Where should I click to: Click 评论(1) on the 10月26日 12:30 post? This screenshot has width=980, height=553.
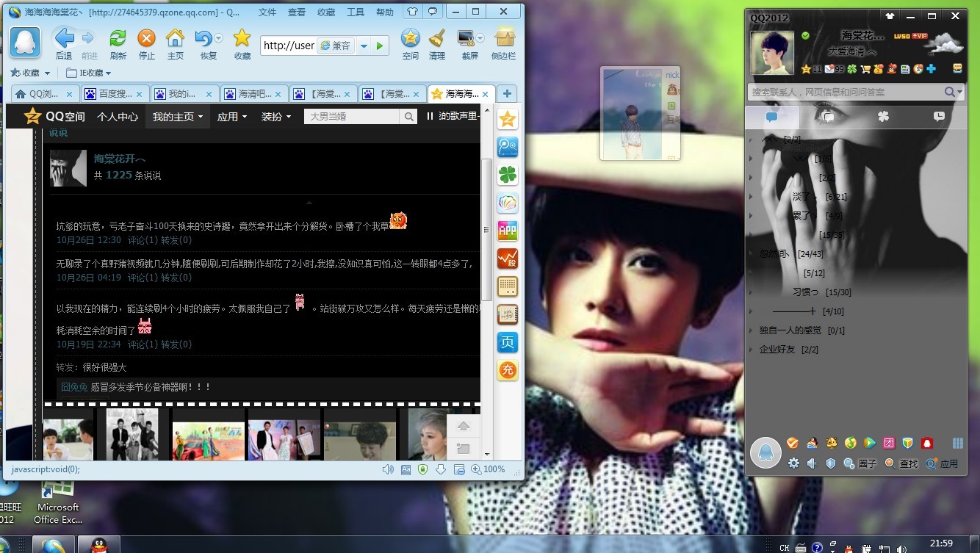pos(143,240)
